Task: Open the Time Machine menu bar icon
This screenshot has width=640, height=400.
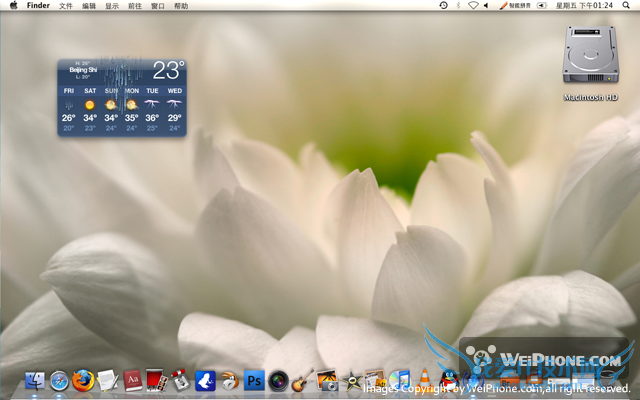Action: click(x=443, y=6)
